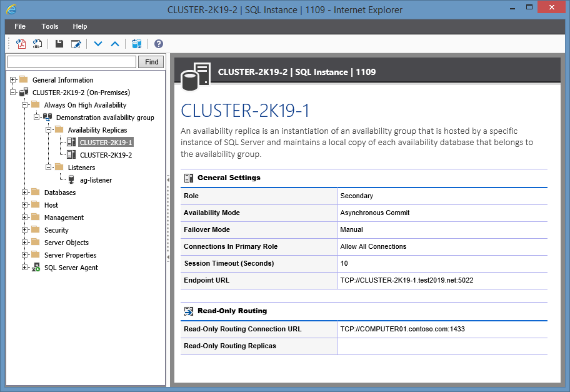The image size is (570, 392).
Task: Open Help via the question mark icon
Action: pos(158,44)
